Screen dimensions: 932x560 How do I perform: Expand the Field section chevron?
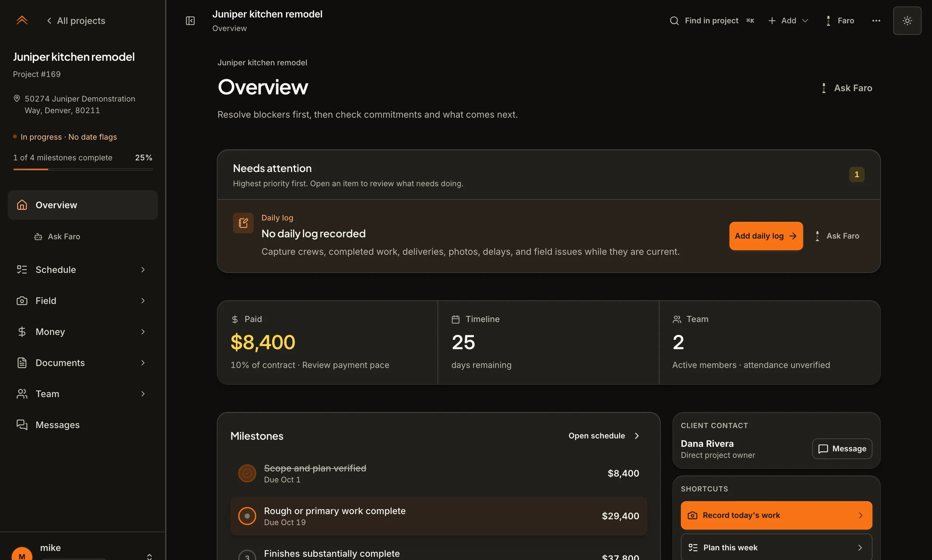click(x=143, y=301)
